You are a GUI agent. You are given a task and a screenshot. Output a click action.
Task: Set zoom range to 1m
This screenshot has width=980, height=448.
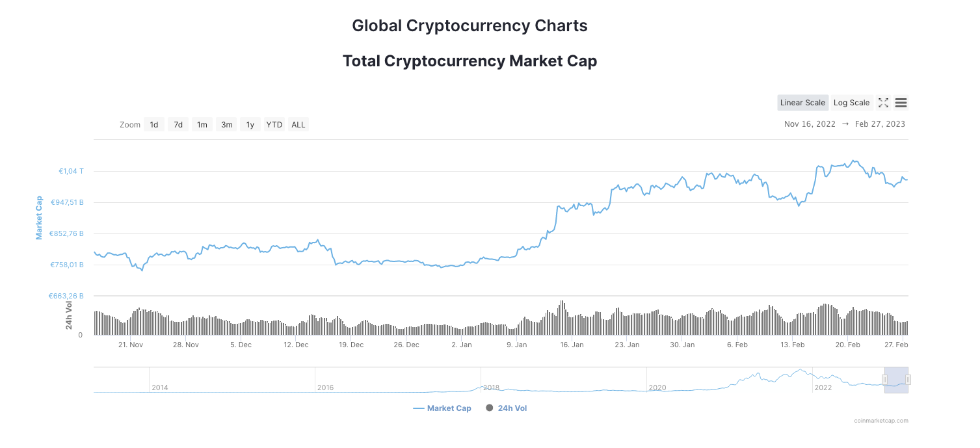202,125
